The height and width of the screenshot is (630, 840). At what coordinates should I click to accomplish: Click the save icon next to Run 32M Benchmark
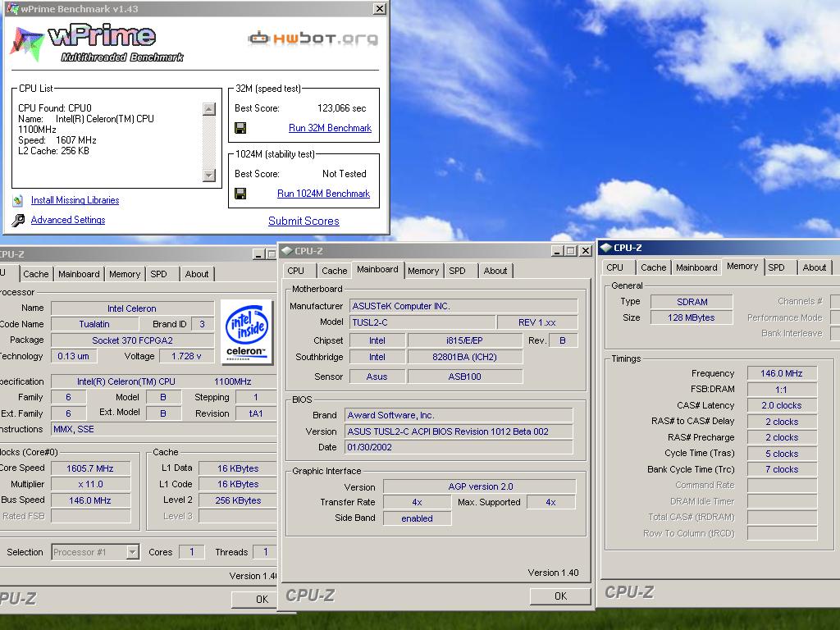pyautogui.click(x=240, y=128)
